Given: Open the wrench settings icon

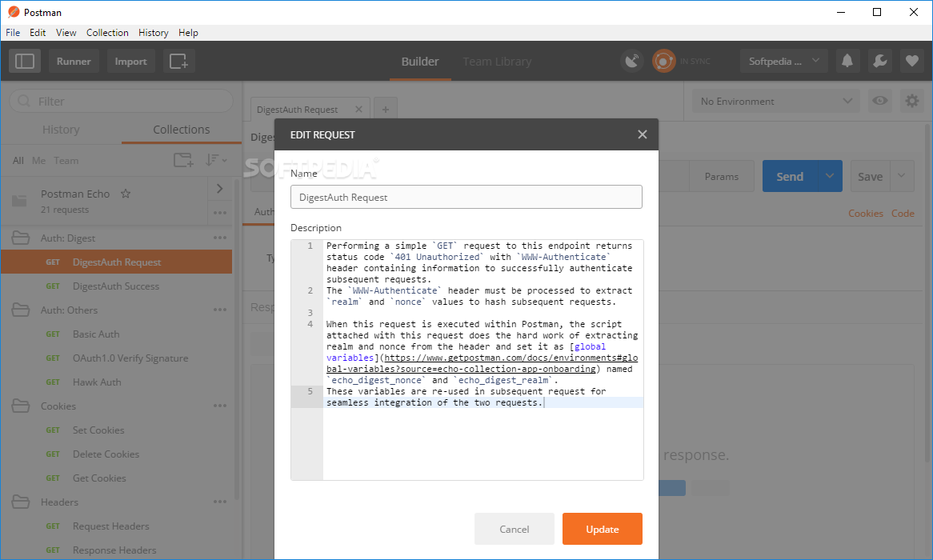Looking at the screenshot, I should point(879,62).
